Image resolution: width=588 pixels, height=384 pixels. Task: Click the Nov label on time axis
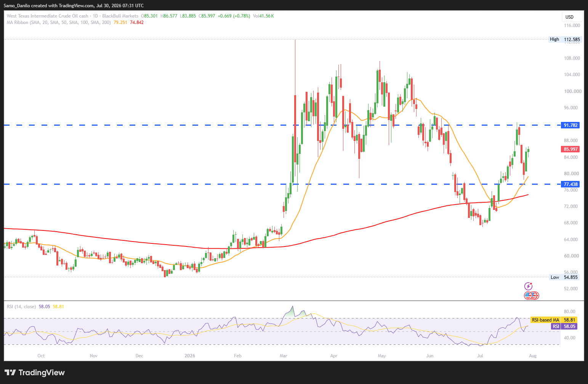click(94, 356)
